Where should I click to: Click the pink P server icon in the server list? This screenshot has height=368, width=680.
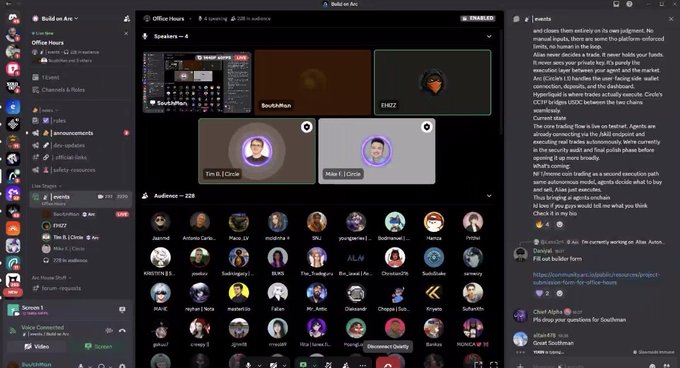13,69
